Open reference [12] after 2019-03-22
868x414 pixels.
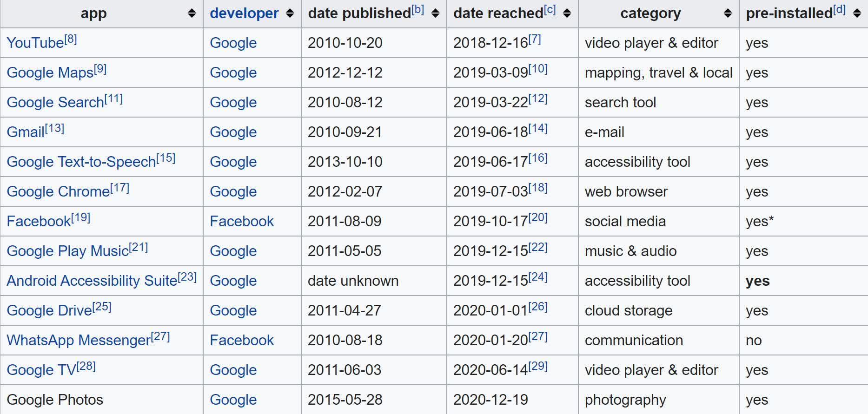pyautogui.click(x=538, y=99)
